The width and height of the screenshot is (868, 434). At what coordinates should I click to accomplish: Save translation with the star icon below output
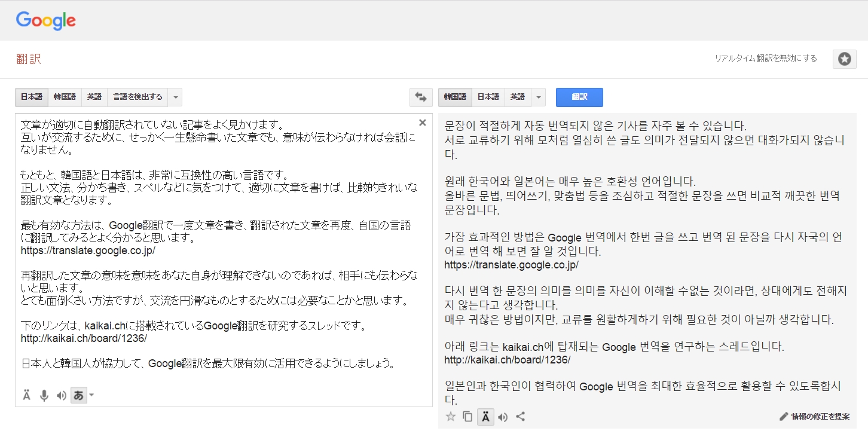pos(451,417)
